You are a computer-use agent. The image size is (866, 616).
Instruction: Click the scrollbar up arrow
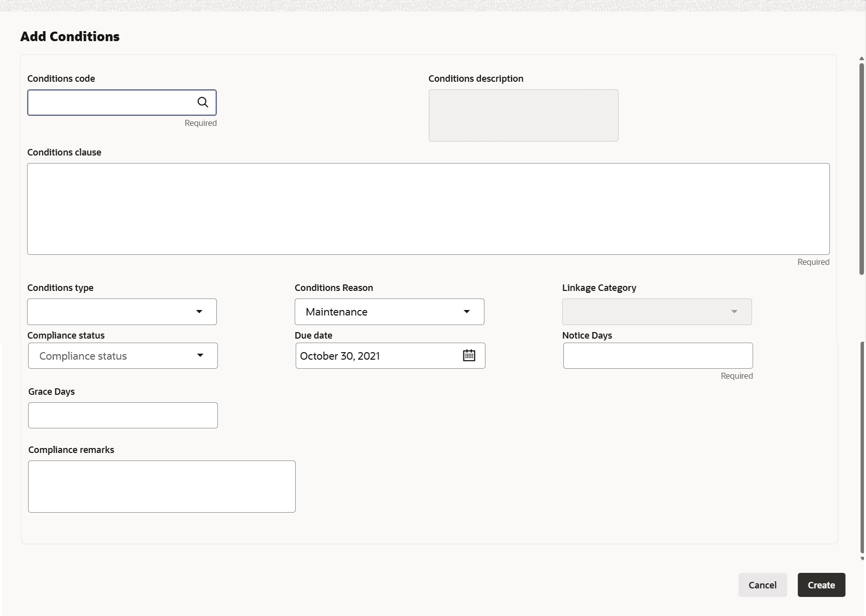point(862,59)
